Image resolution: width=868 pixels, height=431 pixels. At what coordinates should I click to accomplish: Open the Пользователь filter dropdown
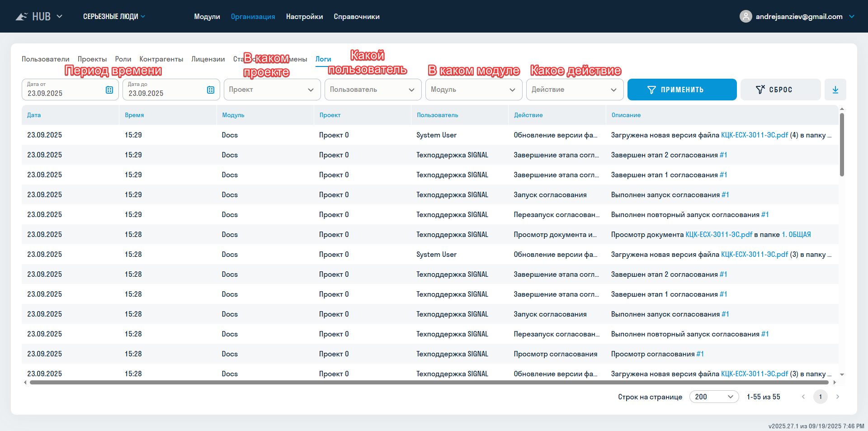(x=373, y=90)
